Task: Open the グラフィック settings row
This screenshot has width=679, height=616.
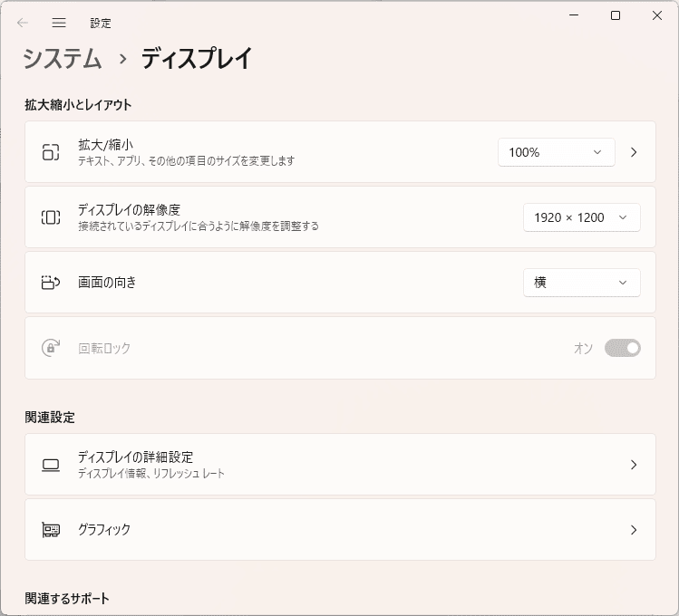Action: click(340, 530)
